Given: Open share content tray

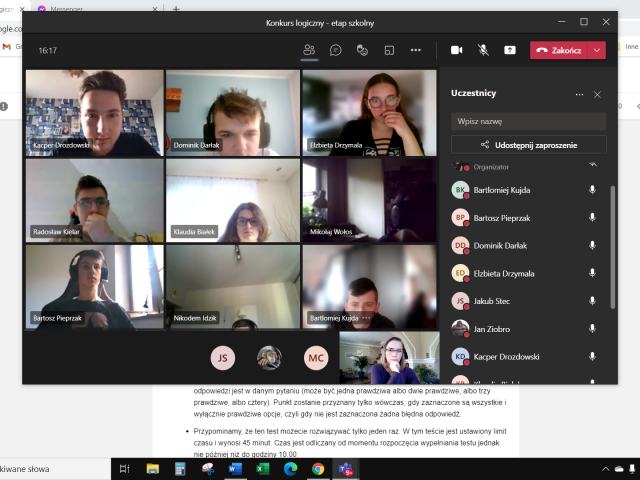Looking at the screenshot, I should pyautogui.click(x=510, y=50).
